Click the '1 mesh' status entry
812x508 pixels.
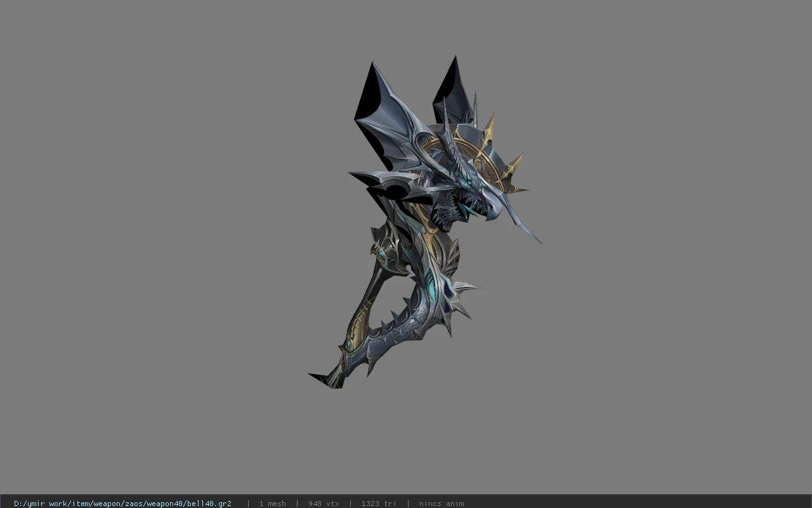pyautogui.click(x=273, y=504)
